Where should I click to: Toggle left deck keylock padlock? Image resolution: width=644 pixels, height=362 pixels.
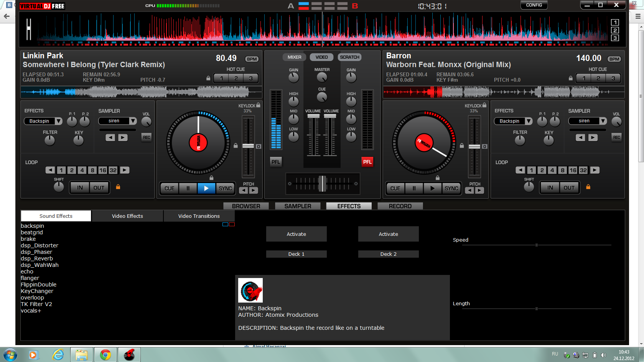pos(259,105)
